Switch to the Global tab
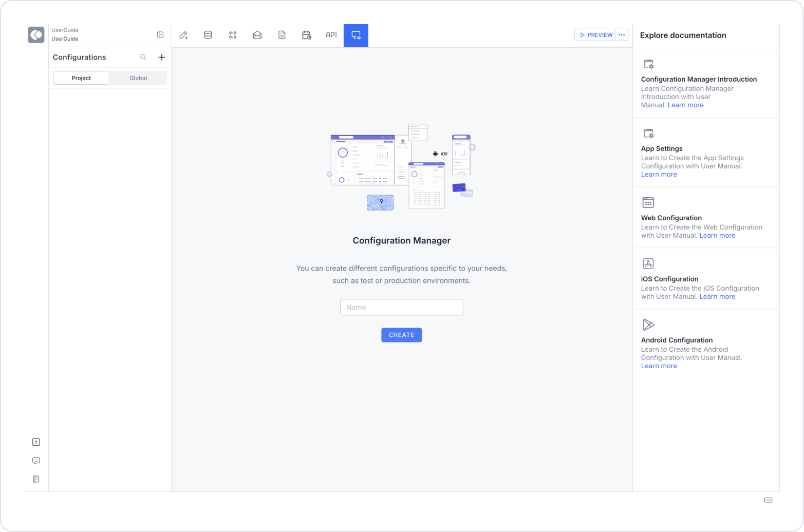The image size is (804, 532). (x=138, y=78)
